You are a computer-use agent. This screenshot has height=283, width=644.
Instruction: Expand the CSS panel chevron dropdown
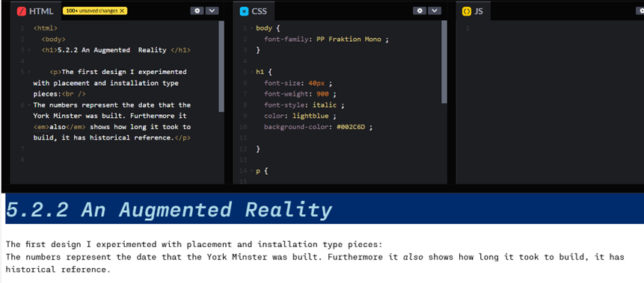pyautogui.click(x=435, y=10)
